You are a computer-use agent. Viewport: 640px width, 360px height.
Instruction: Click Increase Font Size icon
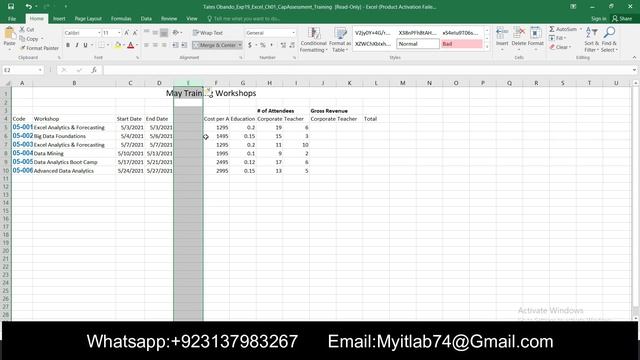pos(127,33)
